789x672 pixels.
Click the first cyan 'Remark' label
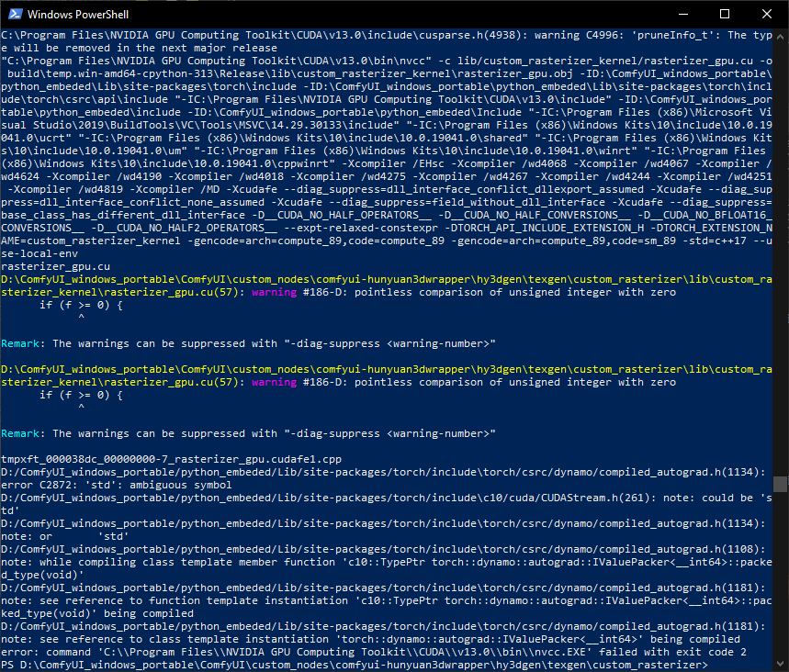click(20, 343)
